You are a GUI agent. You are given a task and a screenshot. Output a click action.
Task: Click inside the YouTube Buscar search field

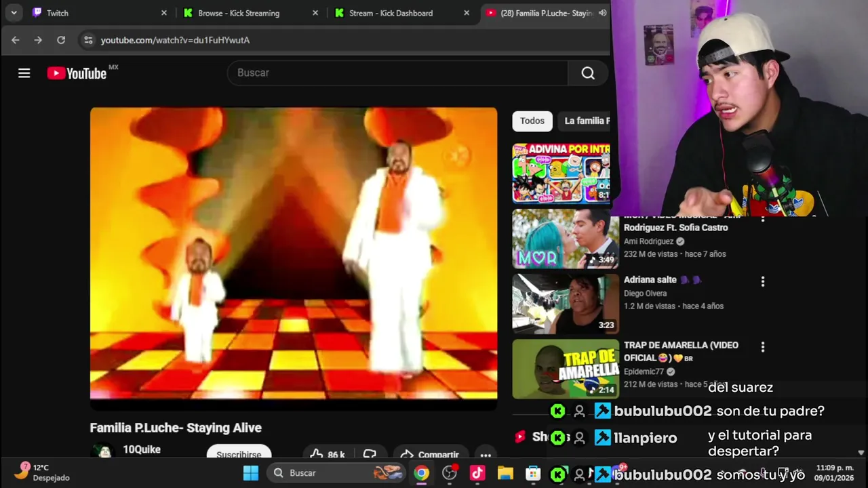tap(397, 73)
